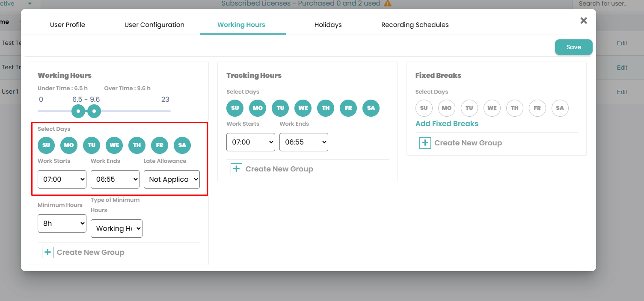Click the Save button
Viewport: 644px width, 301px height.
(574, 47)
